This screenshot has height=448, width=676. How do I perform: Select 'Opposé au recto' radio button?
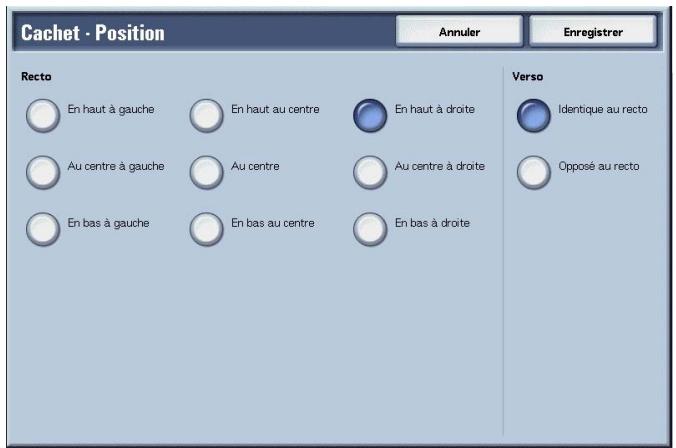pyautogui.click(x=534, y=173)
